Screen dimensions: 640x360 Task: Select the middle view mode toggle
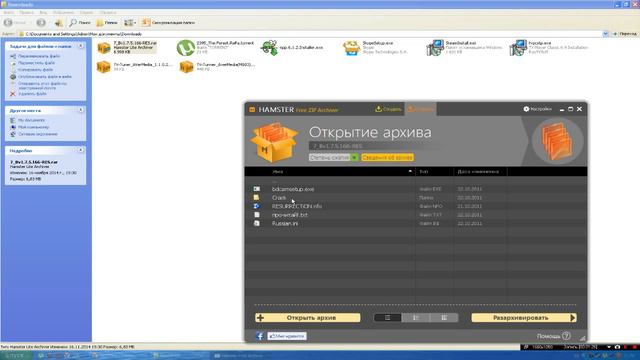point(416,318)
